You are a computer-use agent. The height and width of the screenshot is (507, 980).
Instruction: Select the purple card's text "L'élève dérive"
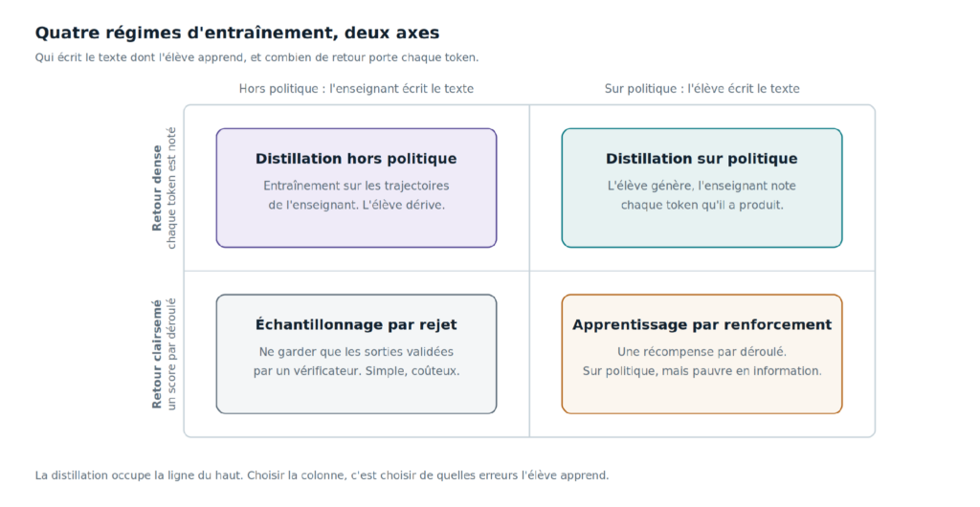(403, 205)
